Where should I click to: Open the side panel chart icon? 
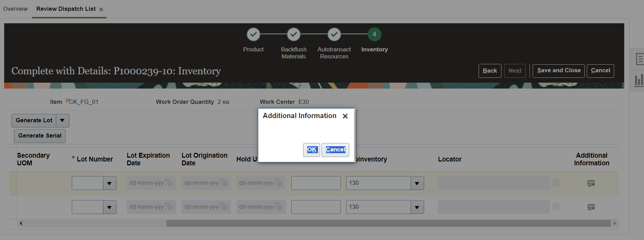pos(638,80)
